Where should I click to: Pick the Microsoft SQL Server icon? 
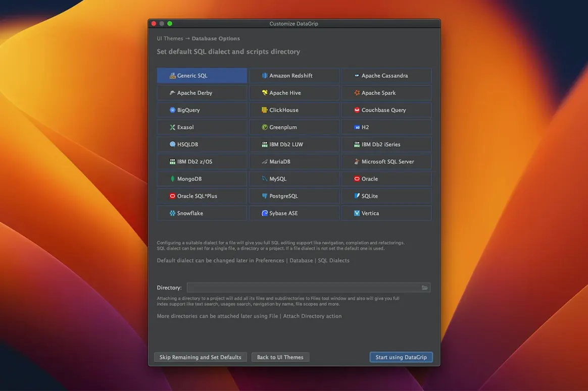357,162
